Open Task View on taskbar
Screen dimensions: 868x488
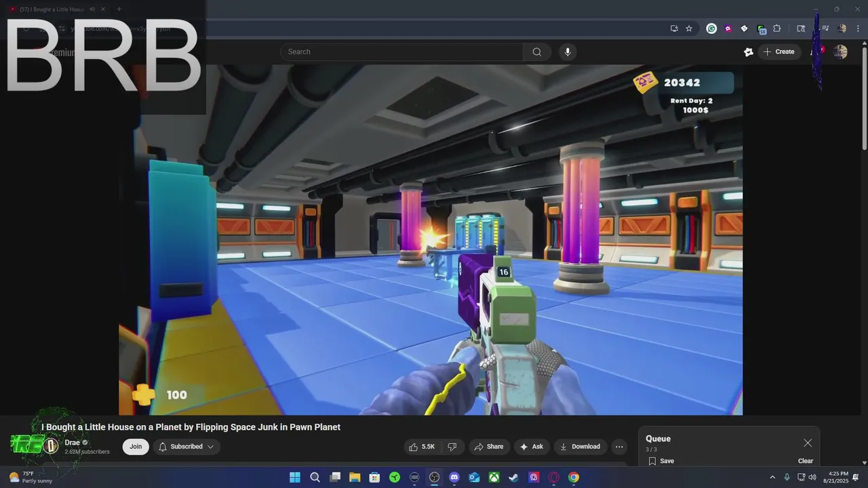click(335, 477)
